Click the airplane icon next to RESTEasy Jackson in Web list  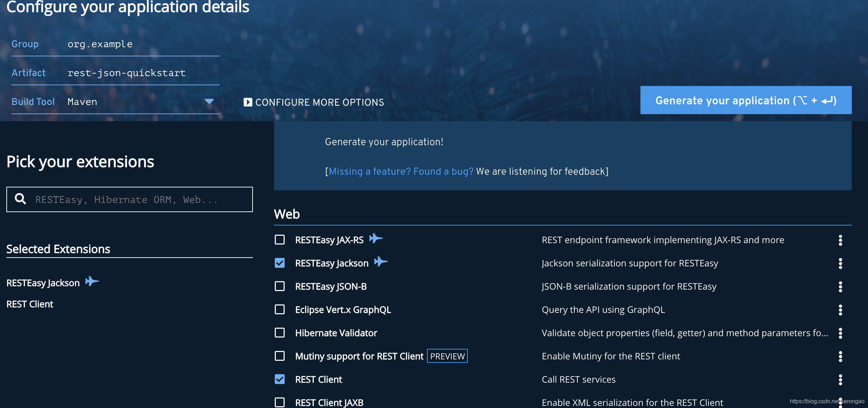coord(381,262)
